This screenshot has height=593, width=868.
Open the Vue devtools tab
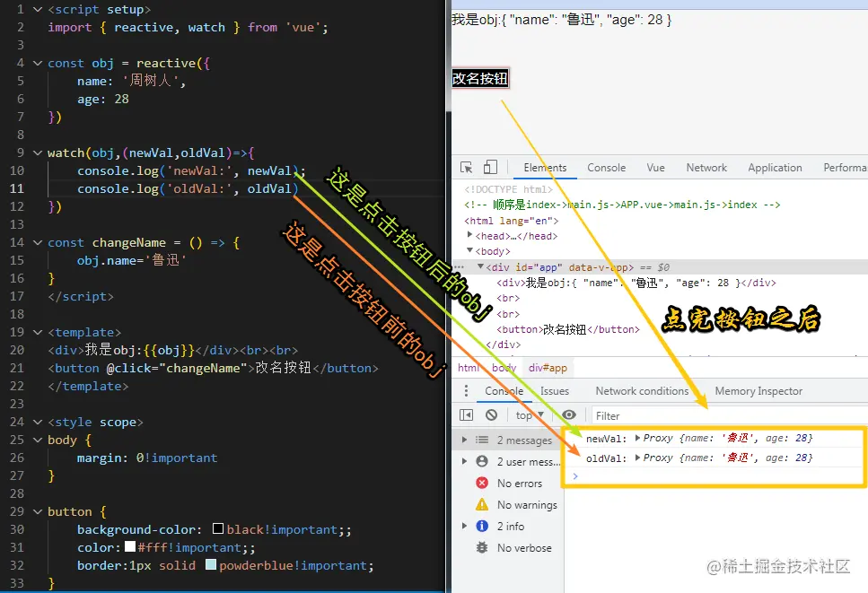[655, 168]
